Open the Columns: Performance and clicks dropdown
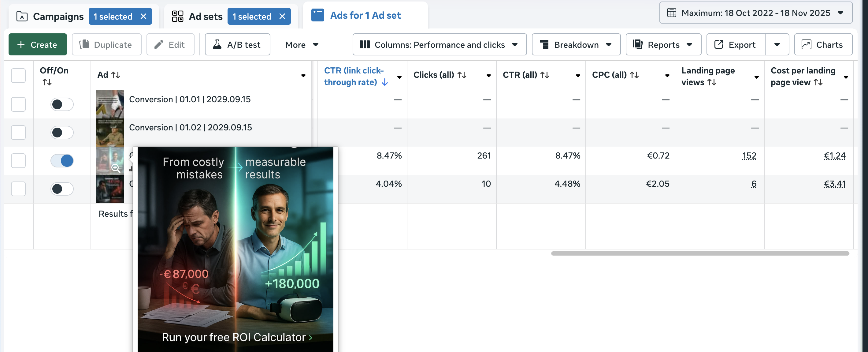The height and width of the screenshot is (352, 868). pyautogui.click(x=439, y=44)
